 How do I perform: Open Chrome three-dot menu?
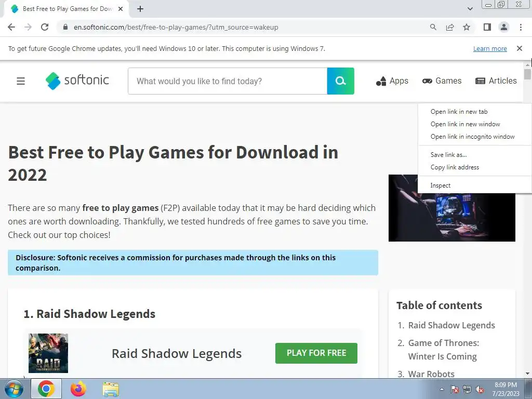click(521, 27)
